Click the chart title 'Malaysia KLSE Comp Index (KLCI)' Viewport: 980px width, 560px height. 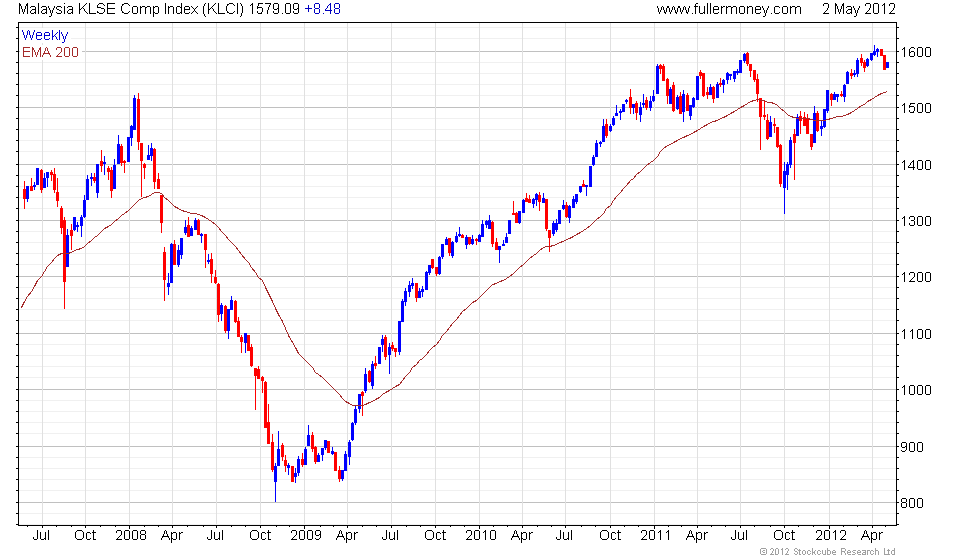coord(131,9)
